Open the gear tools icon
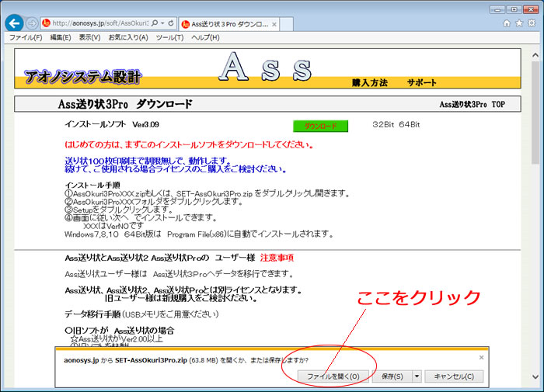The height and width of the screenshot is (392, 544). [531, 23]
